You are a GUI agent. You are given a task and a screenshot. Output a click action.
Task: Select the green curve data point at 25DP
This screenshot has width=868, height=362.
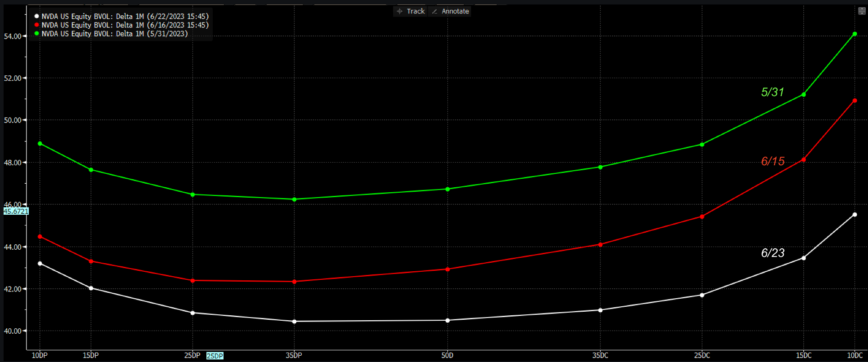(x=193, y=194)
